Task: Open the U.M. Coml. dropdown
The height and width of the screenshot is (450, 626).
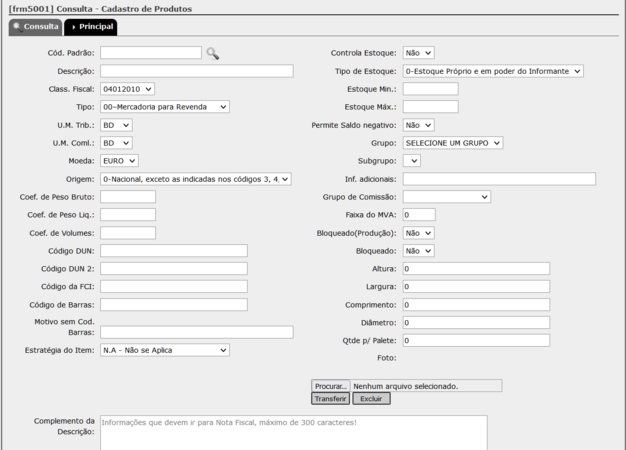Action: (x=116, y=143)
